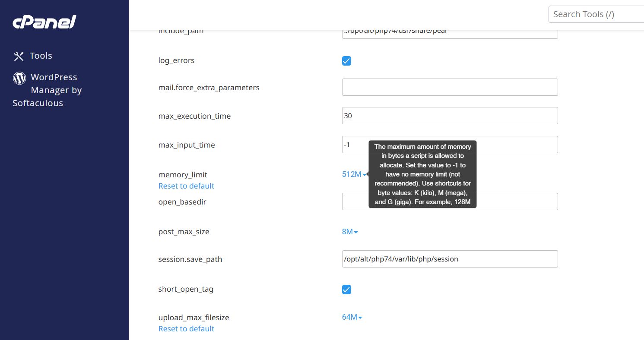
Task: Click the wrench and screwdriver Tools icon
Action: point(19,56)
